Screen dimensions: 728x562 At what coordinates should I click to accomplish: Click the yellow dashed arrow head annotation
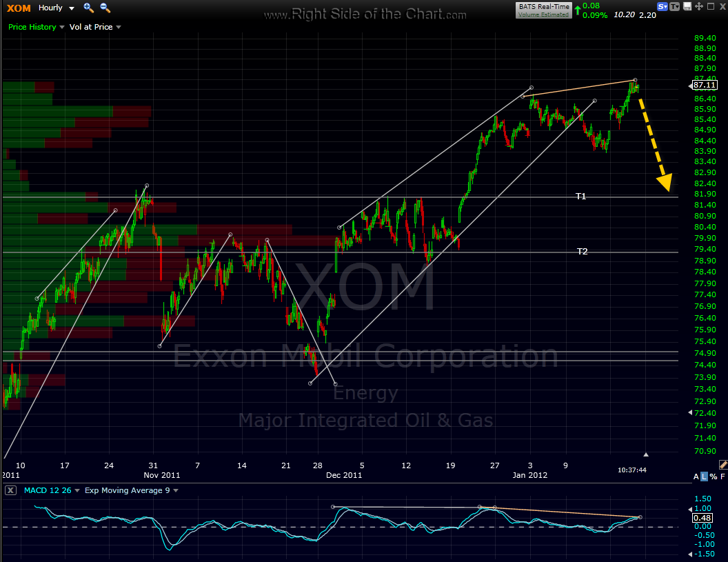coord(664,182)
